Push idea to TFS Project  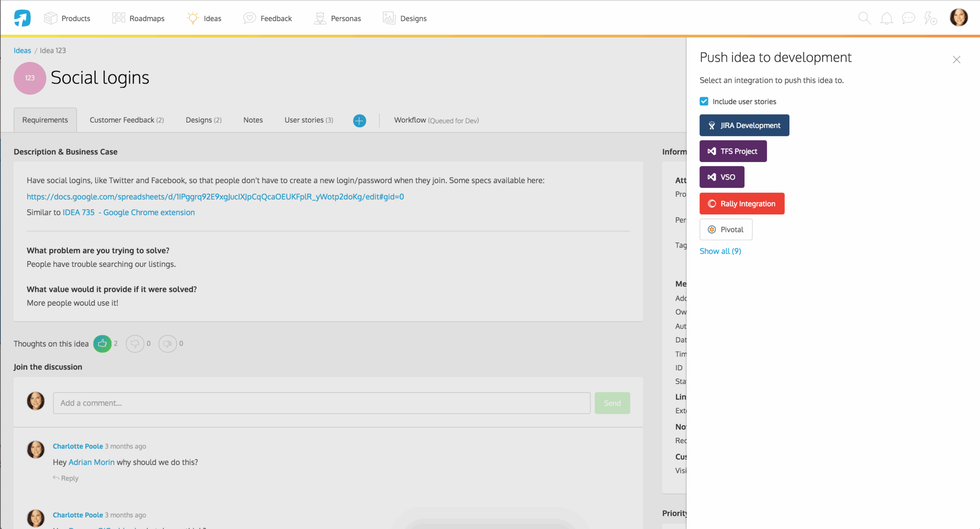click(x=733, y=151)
